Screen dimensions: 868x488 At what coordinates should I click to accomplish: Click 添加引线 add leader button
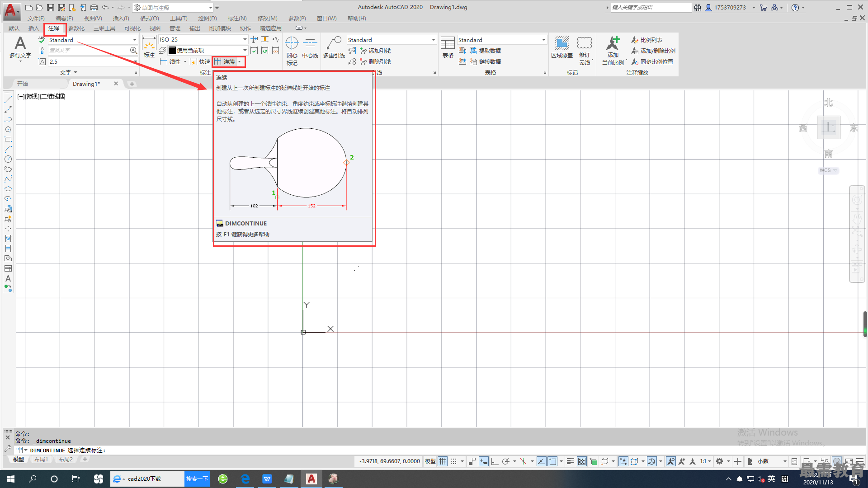pyautogui.click(x=375, y=51)
